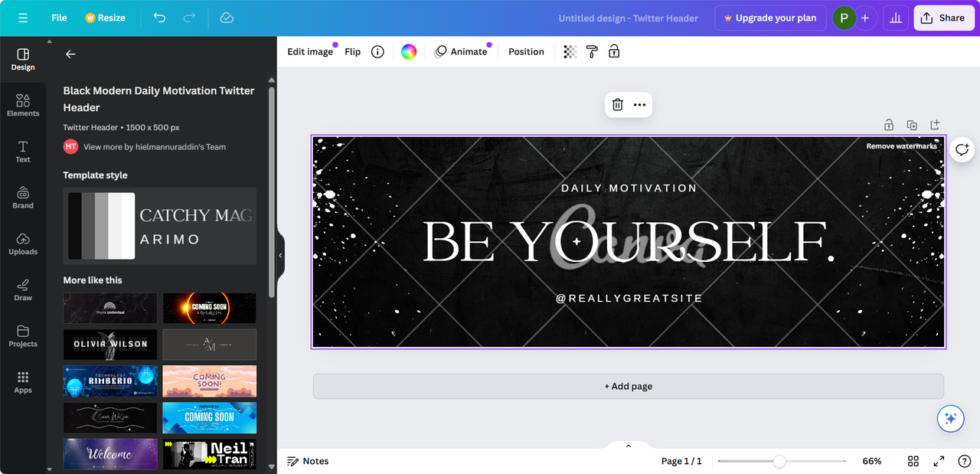
Task: Select the blue Coming Soon template
Action: coord(210,417)
